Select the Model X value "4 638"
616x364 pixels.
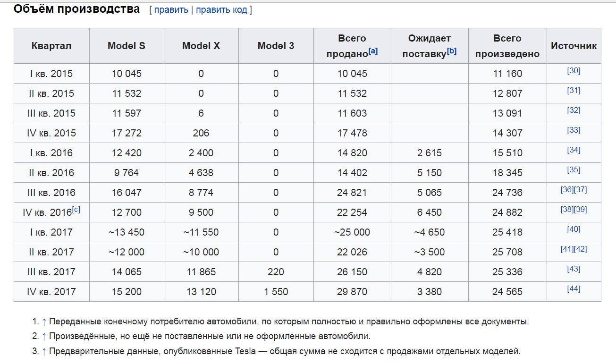(x=201, y=173)
